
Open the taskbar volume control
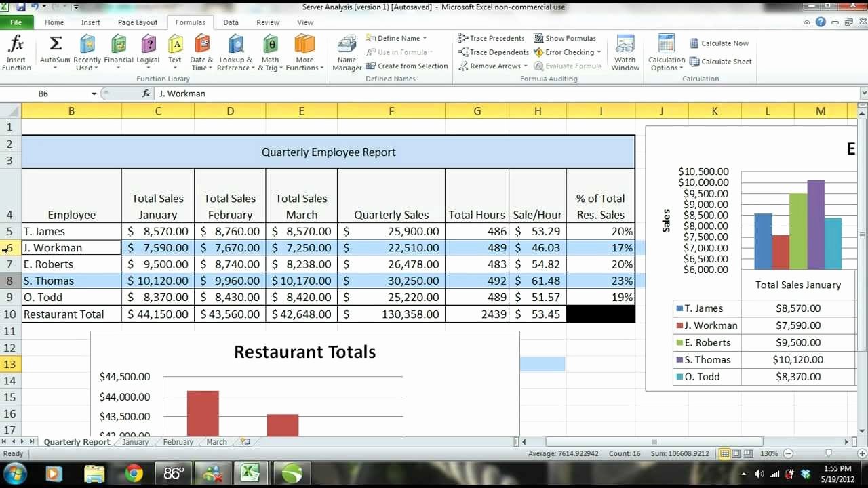(x=759, y=474)
